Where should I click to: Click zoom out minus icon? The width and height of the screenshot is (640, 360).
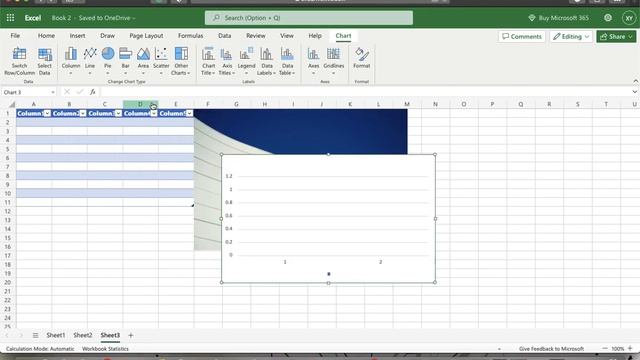[605, 349]
